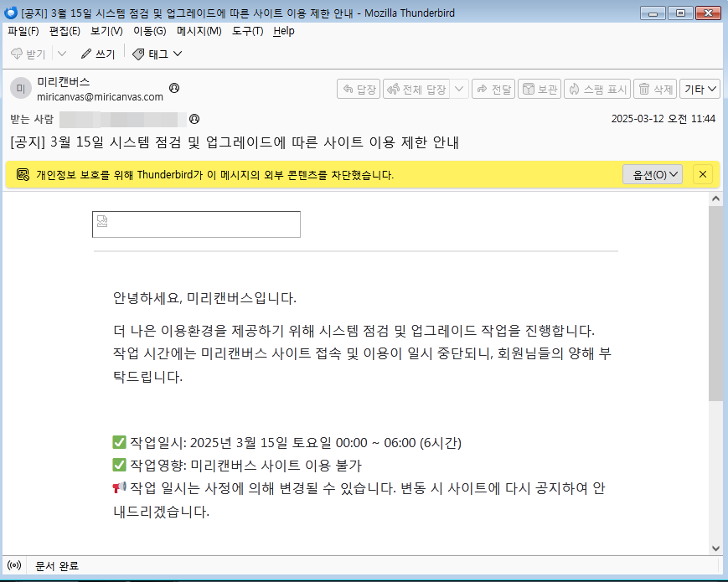Click the sender name 미리캔버스

64,82
